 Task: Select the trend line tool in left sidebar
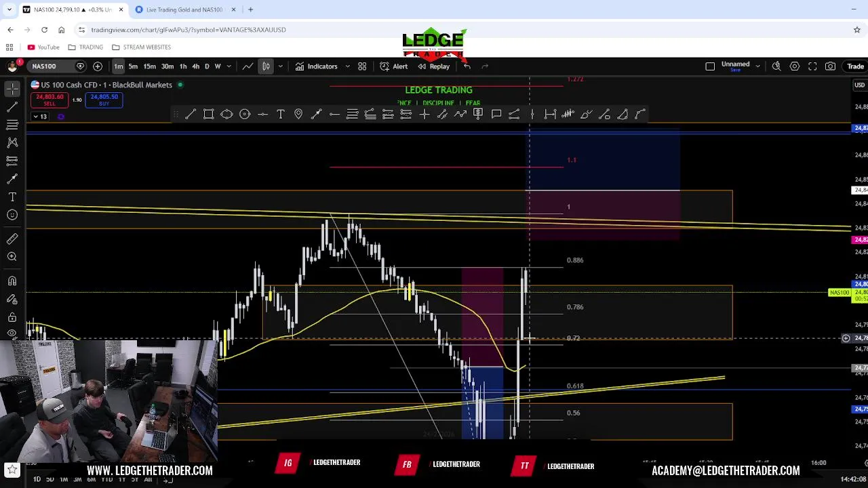coord(12,107)
